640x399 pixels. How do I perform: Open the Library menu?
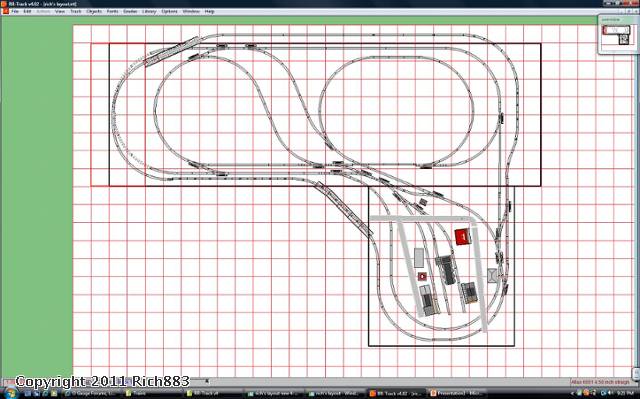click(149, 11)
